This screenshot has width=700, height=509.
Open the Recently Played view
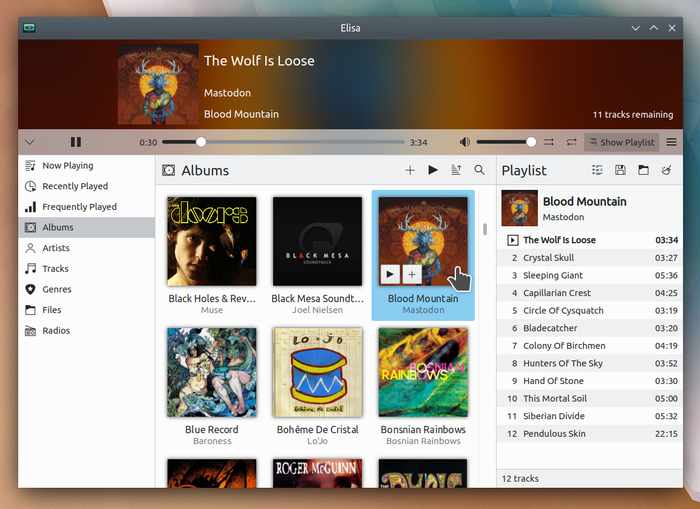87,186
